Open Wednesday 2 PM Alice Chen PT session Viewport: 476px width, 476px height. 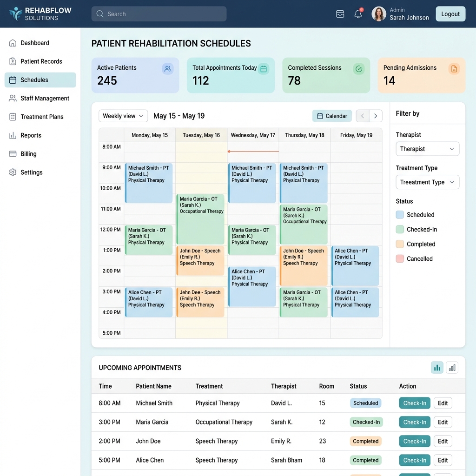tap(252, 286)
